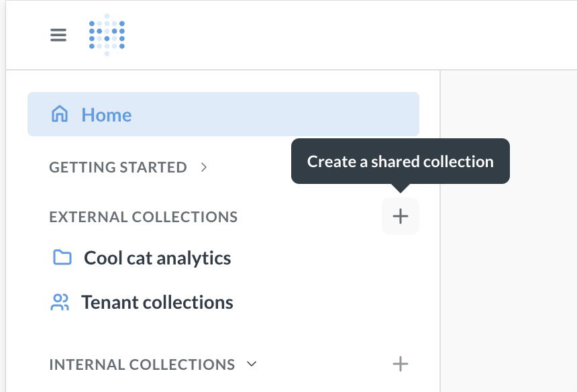Click the plus icon next to Internal Collections
The image size is (577, 392).
(401, 364)
